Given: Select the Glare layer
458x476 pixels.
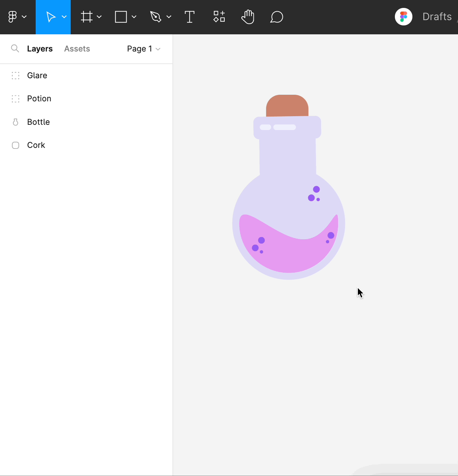Looking at the screenshot, I should (37, 76).
